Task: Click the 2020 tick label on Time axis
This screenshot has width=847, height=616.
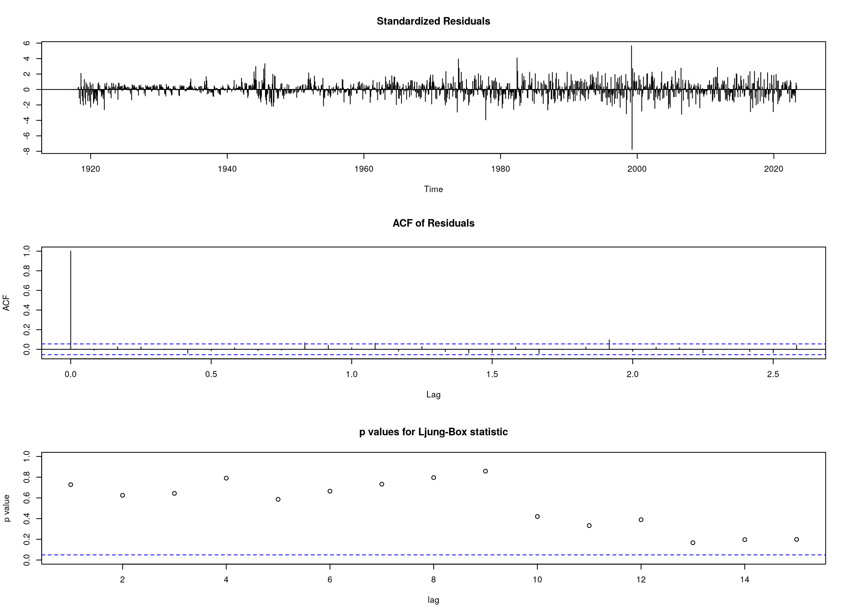Action: tap(774, 169)
